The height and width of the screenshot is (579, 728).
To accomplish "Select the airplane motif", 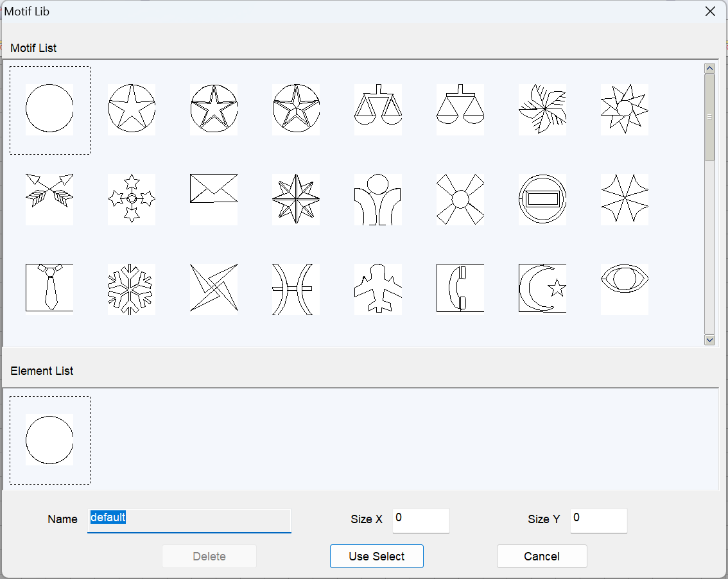I will pyautogui.click(x=378, y=288).
